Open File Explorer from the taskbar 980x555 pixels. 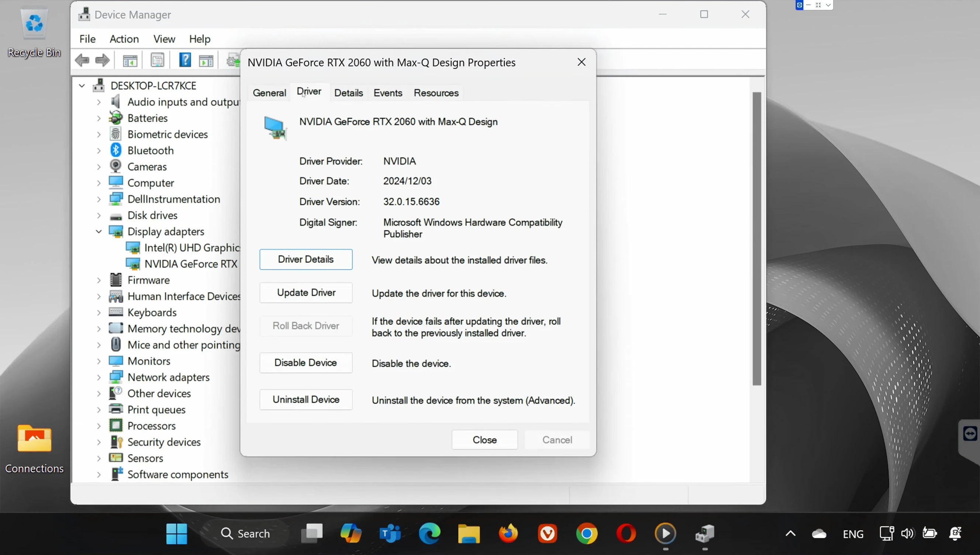coord(469,534)
